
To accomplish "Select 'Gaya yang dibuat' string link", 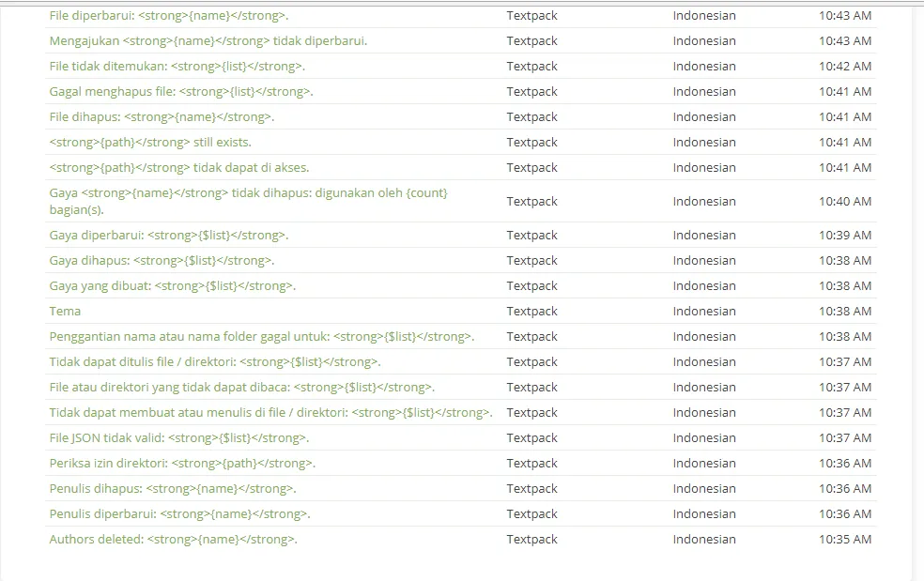I will (x=172, y=286).
